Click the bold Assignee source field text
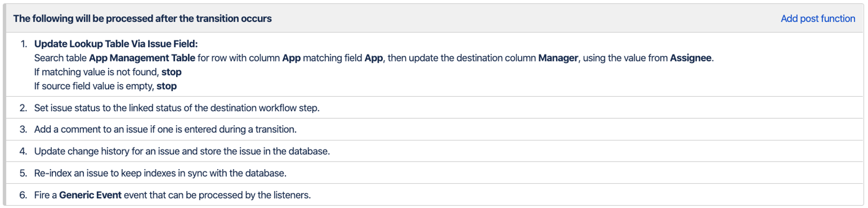 pyautogui.click(x=691, y=58)
